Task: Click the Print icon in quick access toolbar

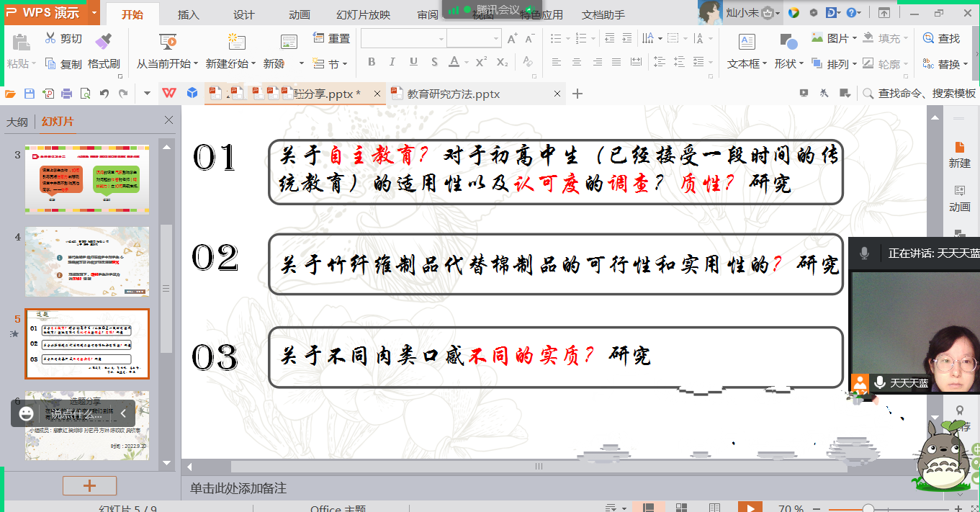Action: pos(67,94)
